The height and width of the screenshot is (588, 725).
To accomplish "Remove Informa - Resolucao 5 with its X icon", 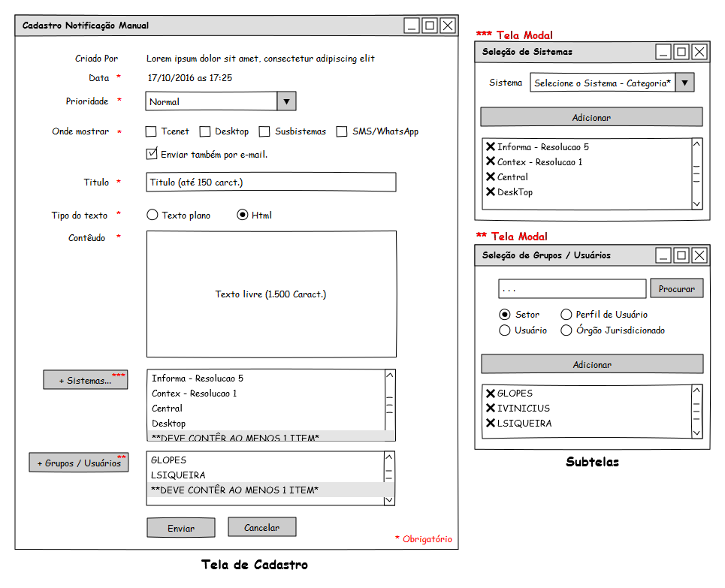I will [491, 147].
